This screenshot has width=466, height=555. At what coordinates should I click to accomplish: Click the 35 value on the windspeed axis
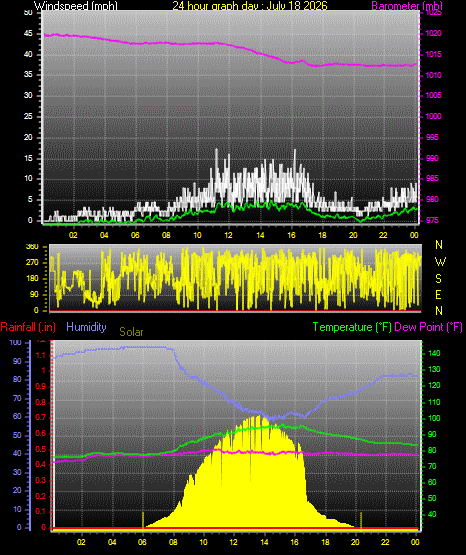28,75
